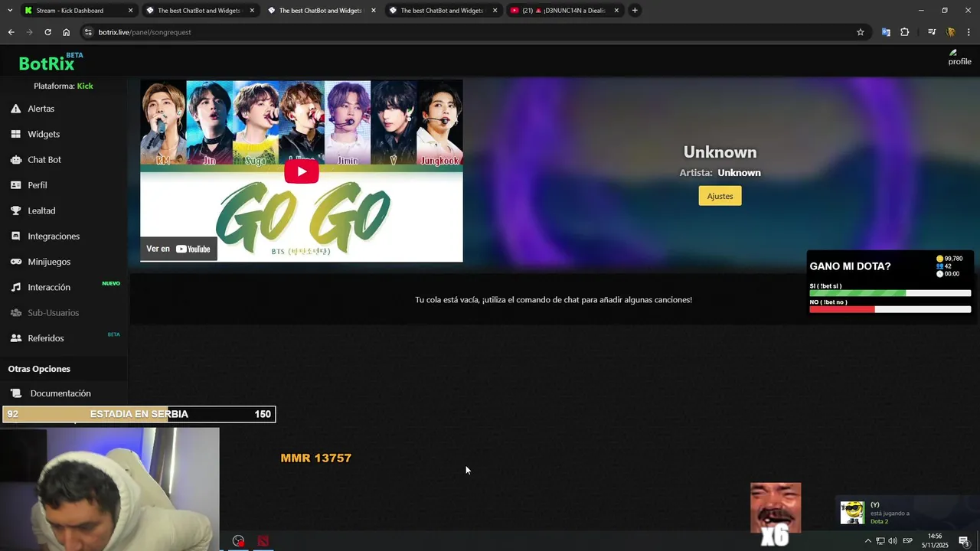Open the Widgets section in sidebar
This screenshot has height=551, width=980.
point(44,134)
